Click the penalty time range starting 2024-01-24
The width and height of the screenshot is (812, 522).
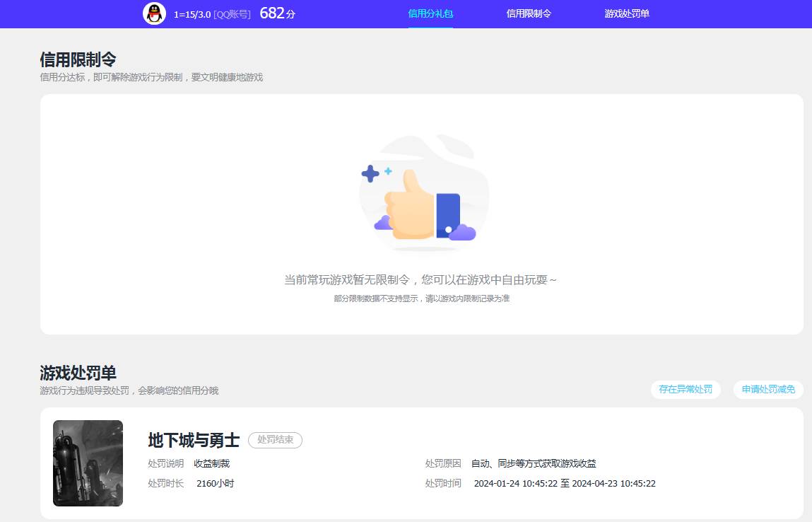(563, 483)
